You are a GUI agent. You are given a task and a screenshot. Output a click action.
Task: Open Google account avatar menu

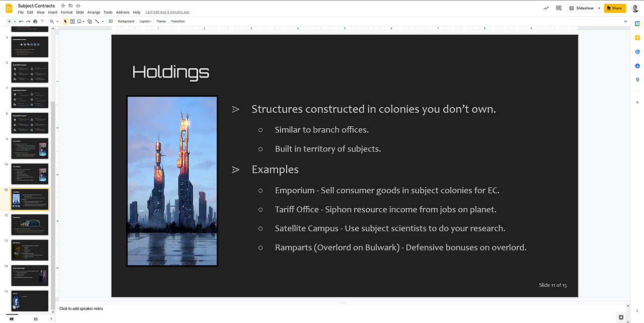coord(635,8)
